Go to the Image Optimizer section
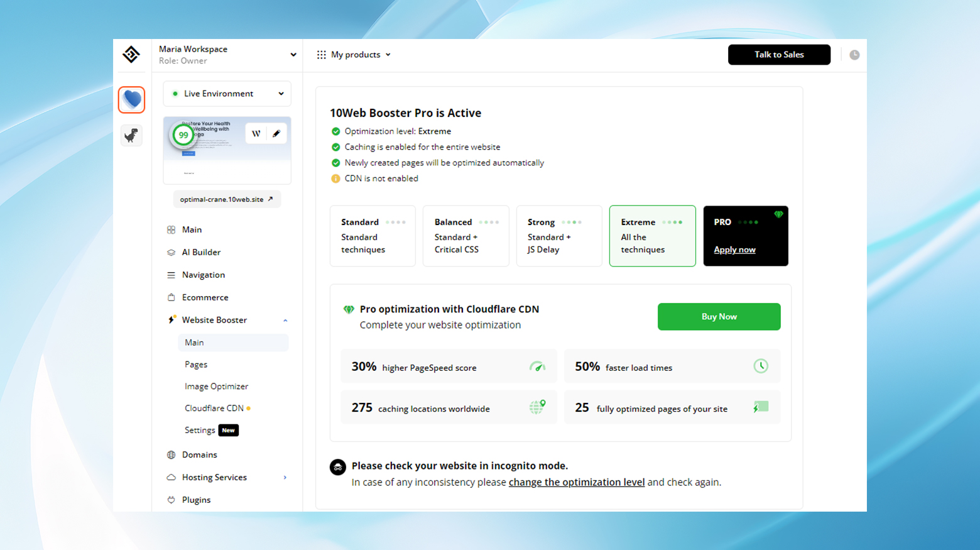 coord(216,386)
